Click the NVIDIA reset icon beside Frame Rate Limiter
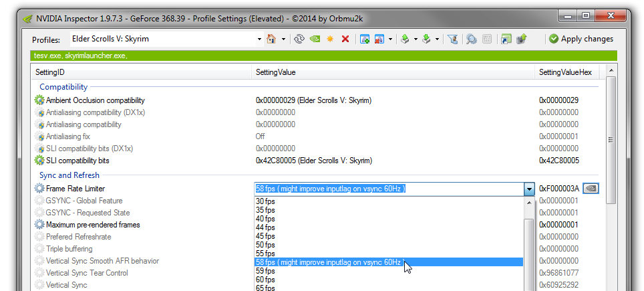Viewport: 644px width, 291px height. (591, 189)
